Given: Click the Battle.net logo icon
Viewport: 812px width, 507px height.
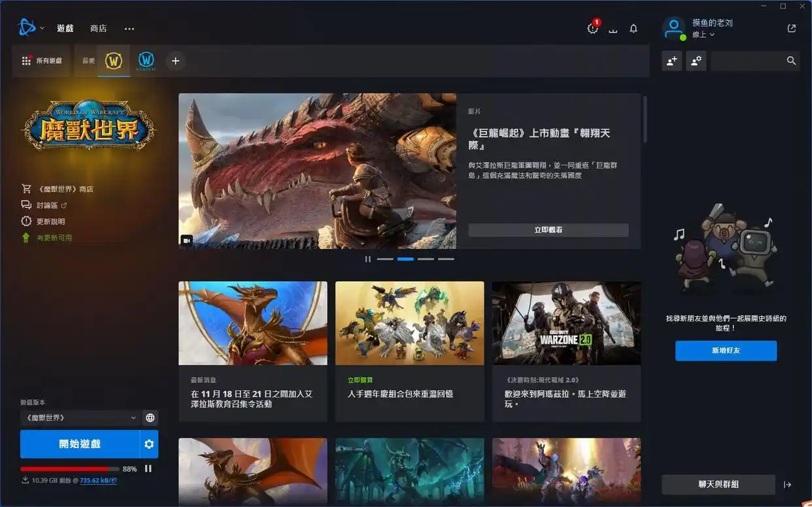Looking at the screenshot, I should tap(27, 28).
